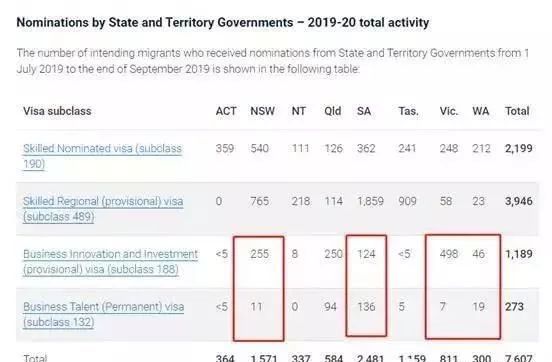Click the 498 Vic. value in highlighted box

click(448, 254)
